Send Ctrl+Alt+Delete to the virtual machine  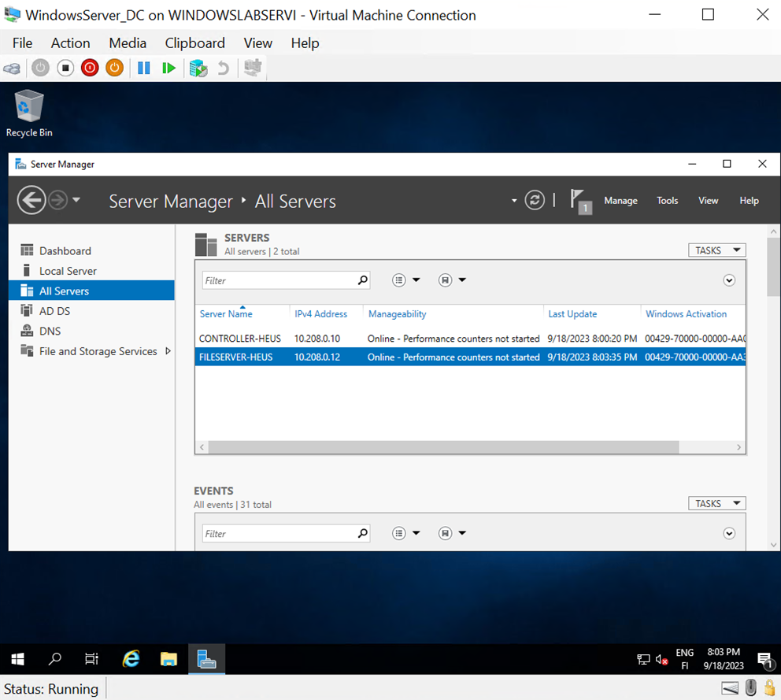click(12, 68)
